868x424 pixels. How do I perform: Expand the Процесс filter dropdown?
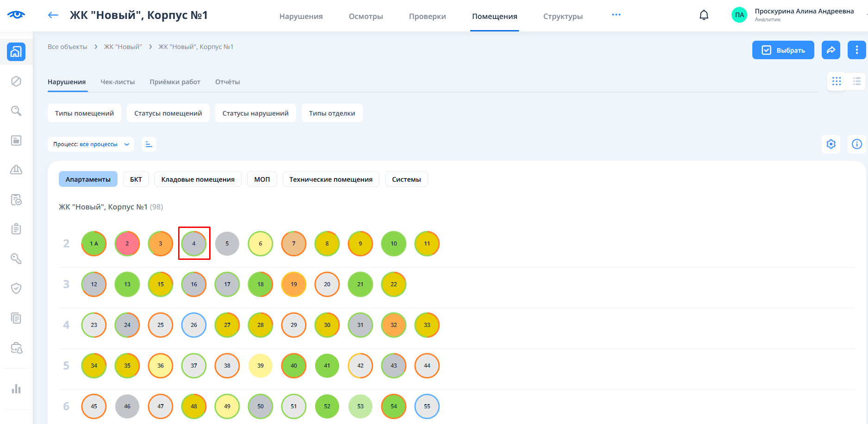point(91,144)
